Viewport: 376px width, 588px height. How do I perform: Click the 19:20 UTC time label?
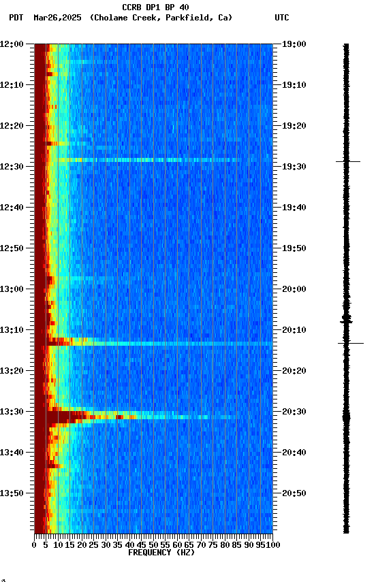coord(294,126)
